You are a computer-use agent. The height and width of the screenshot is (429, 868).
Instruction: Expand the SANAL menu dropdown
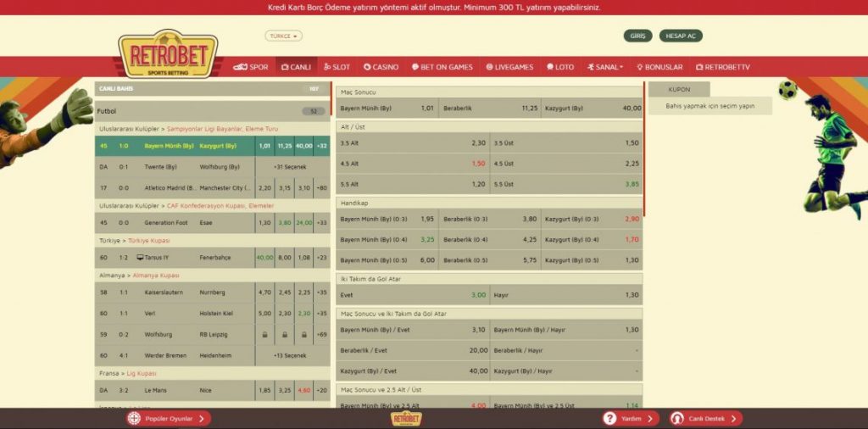pos(604,67)
